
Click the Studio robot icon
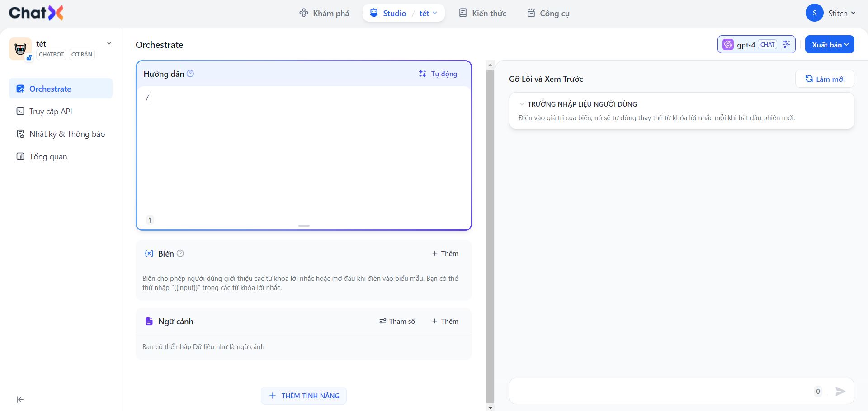pos(374,13)
